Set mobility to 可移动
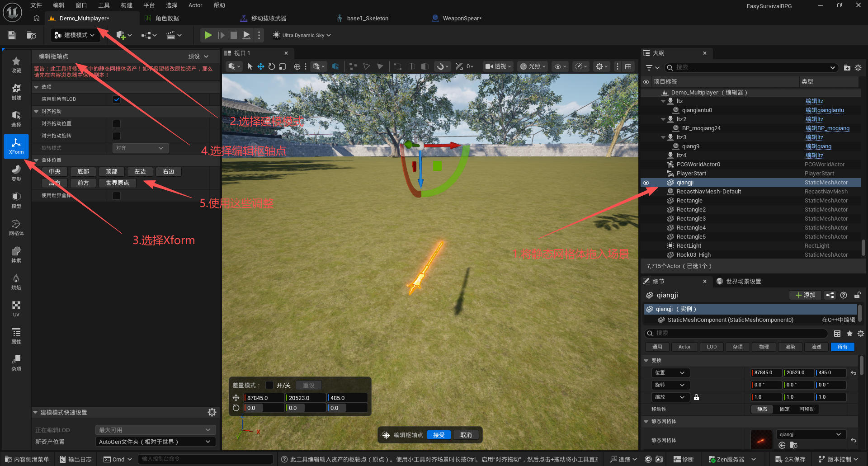This screenshot has width=868, height=466. (x=807, y=410)
